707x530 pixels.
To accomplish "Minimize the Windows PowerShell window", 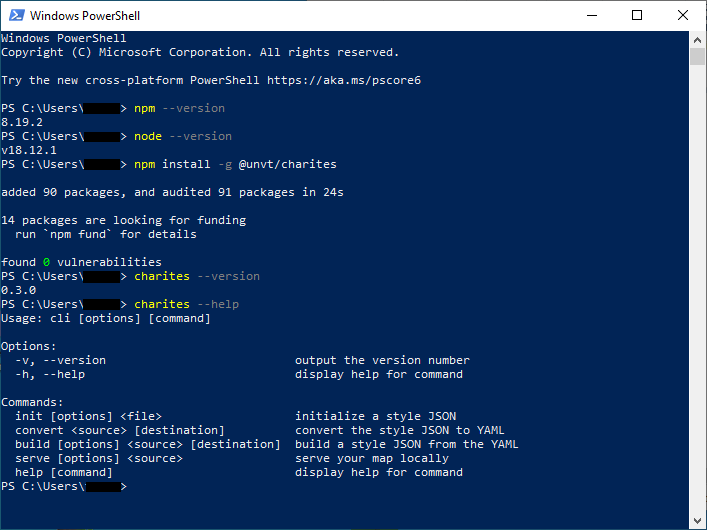I will 591,16.
